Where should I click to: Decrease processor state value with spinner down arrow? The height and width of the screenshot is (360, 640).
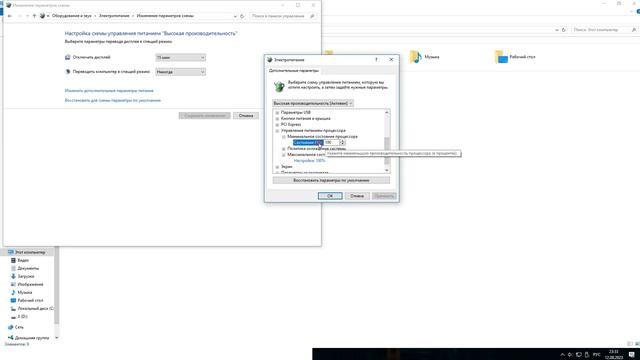tap(342, 144)
